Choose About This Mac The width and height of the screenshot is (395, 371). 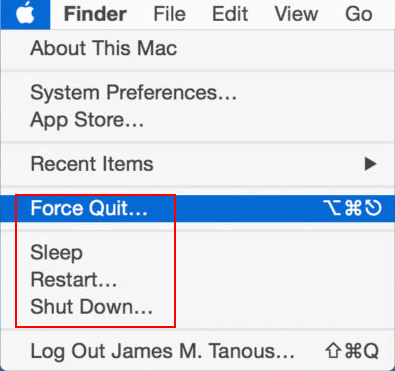click(197, 49)
